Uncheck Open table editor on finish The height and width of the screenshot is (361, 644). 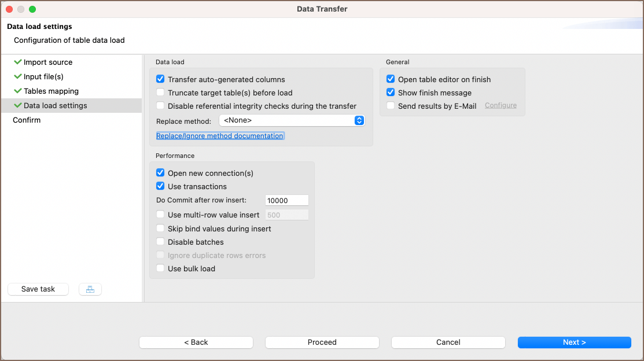coord(391,79)
